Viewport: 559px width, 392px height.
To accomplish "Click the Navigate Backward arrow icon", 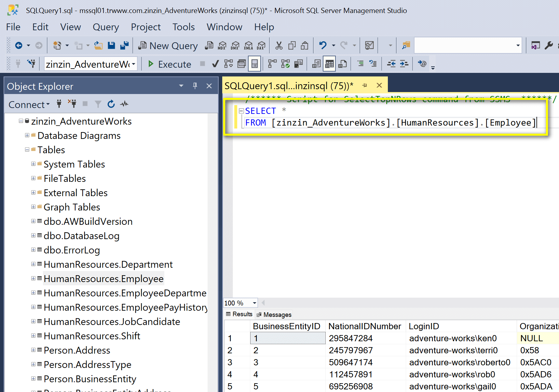I will point(19,46).
